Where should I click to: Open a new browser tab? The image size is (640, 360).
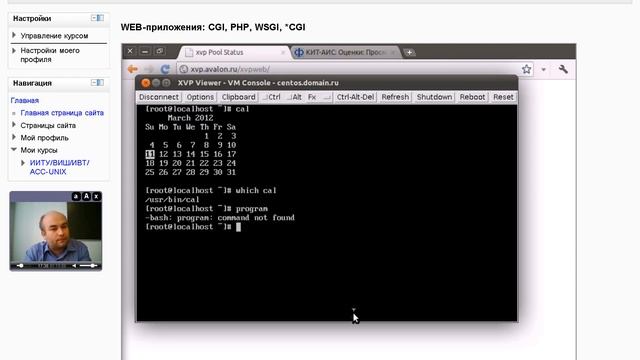[409, 52]
